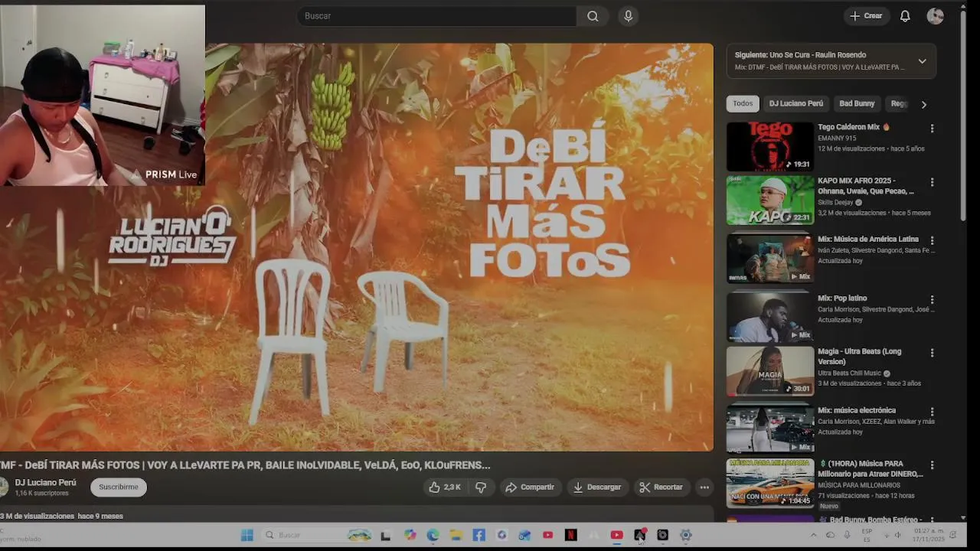Open the clock showing 01:27 a. m.
980x551 pixels.
click(x=928, y=535)
